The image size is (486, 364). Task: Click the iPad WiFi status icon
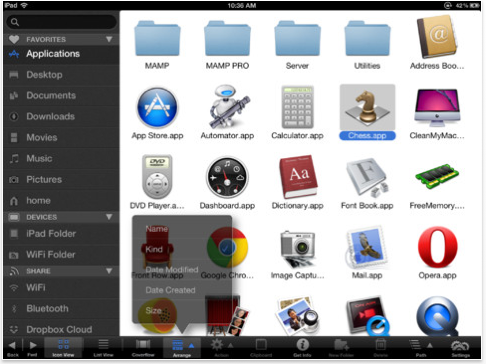[x=24, y=5]
